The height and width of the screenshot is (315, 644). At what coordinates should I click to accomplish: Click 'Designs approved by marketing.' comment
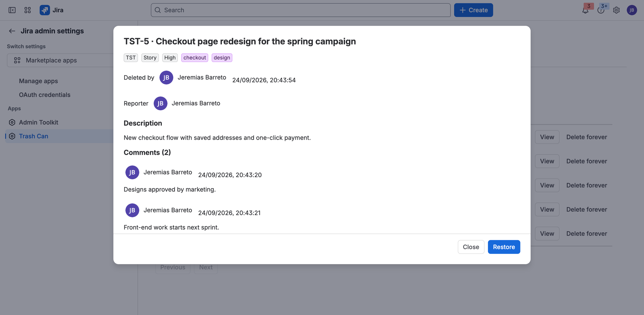[x=170, y=189]
